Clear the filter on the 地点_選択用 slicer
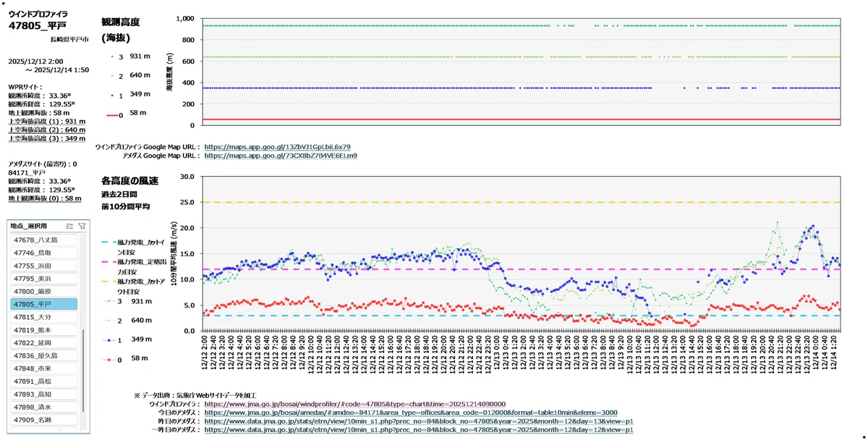This screenshot has height=443, width=868. point(82,226)
